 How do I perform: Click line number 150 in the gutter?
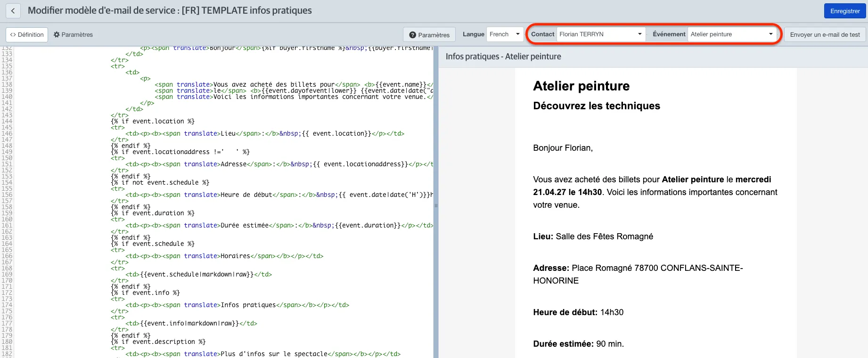7,158
